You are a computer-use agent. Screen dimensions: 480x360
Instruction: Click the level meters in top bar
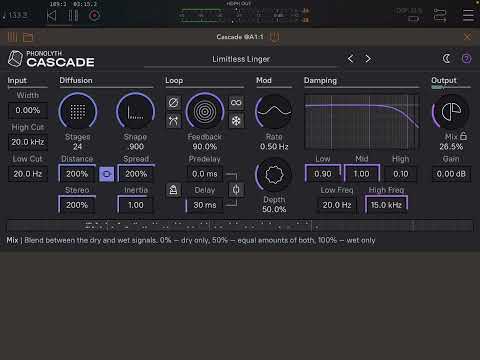click(245, 16)
